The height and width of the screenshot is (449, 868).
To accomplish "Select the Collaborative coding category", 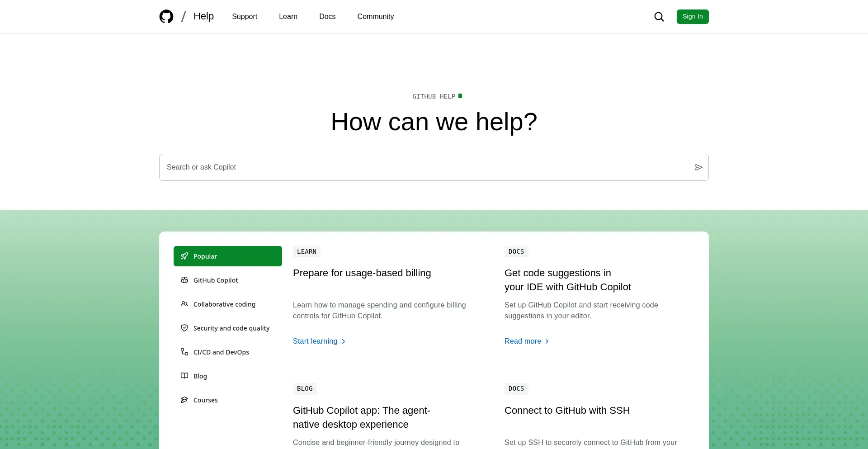I will click(228, 304).
